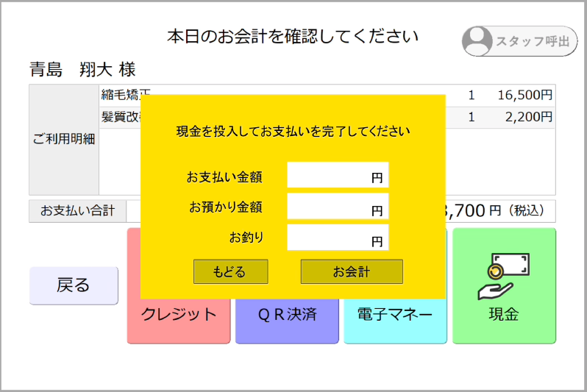Focus the お預かり金額 input field

coord(337,207)
